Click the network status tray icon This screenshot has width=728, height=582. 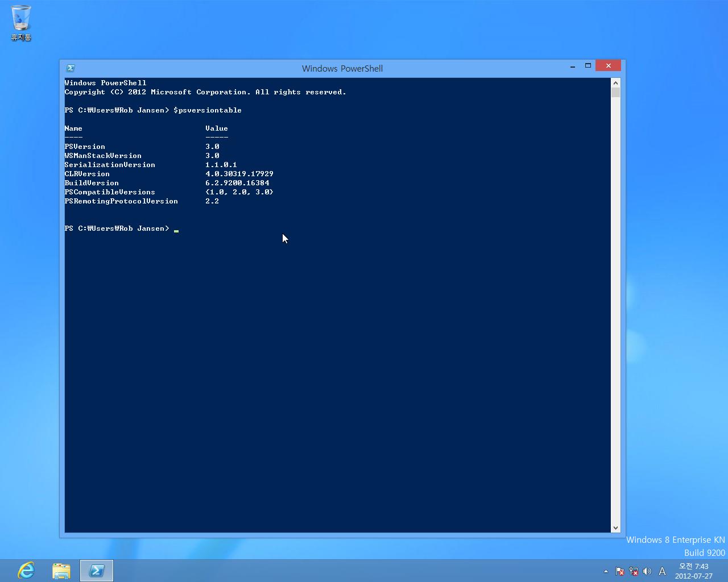pyautogui.click(x=634, y=571)
